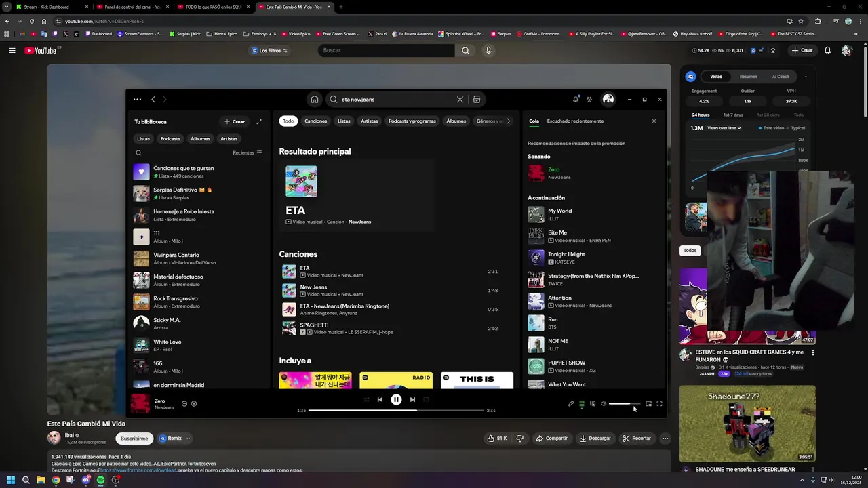868x488 pixels.
Task: Navigate back in Spotify
Action: pos(153,99)
